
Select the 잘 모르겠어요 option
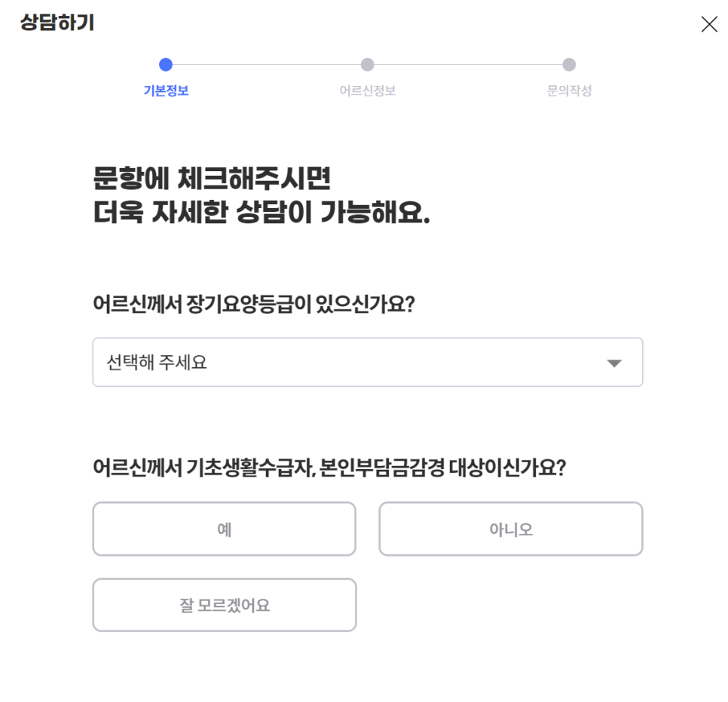(224, 605)
